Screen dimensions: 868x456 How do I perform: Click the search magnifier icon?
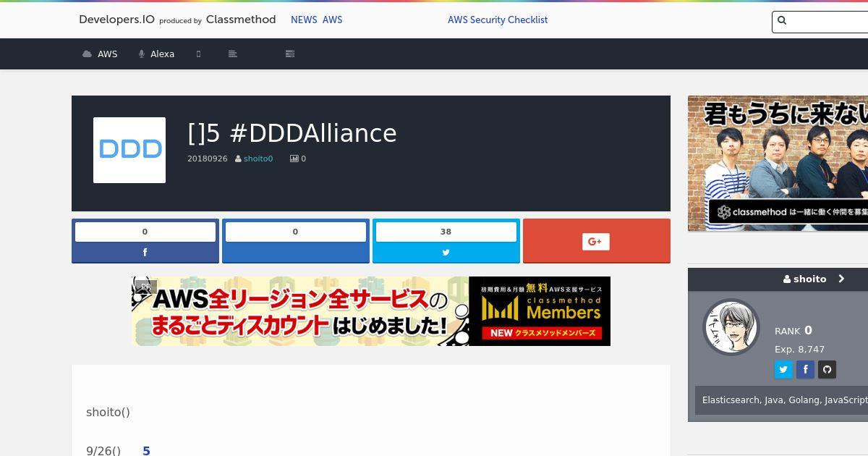coord(782,21)
